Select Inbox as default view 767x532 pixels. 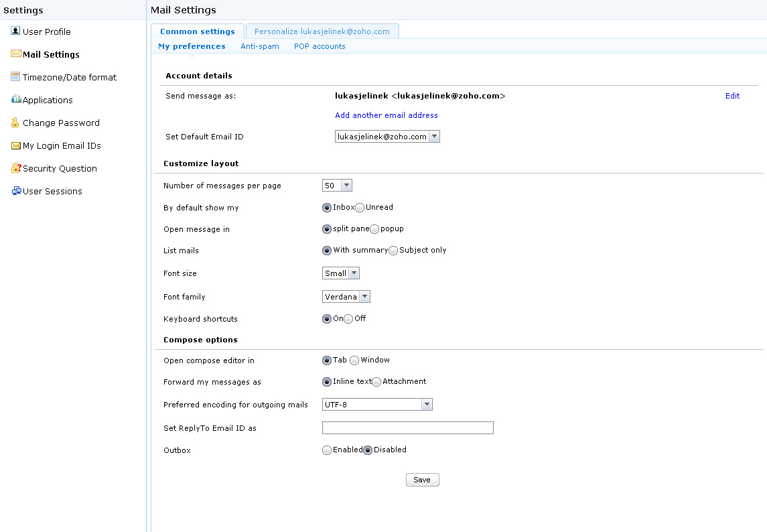tap(327, 208)
